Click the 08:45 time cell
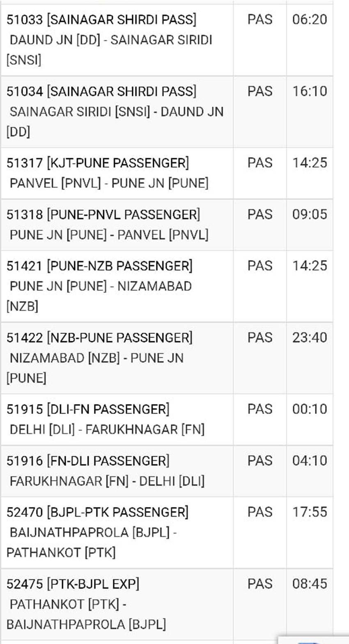This screenshot has width=349, height=644. (x=310, y=584)
